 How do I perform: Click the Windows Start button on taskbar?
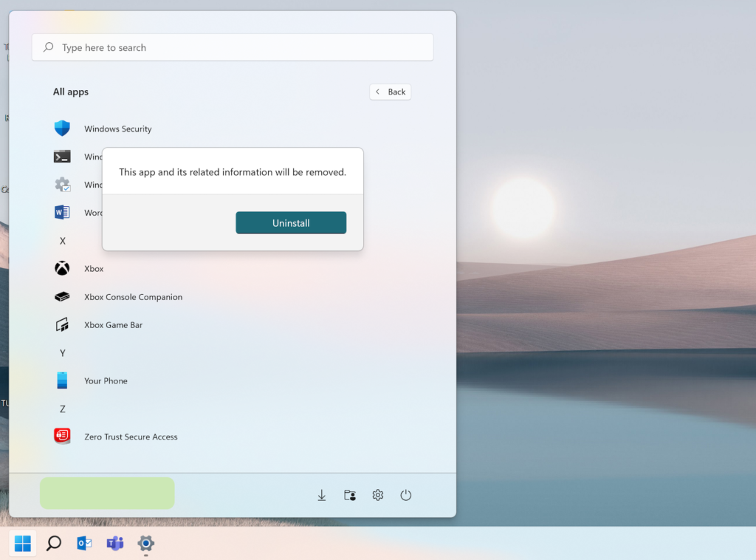[x=23, y=544]
